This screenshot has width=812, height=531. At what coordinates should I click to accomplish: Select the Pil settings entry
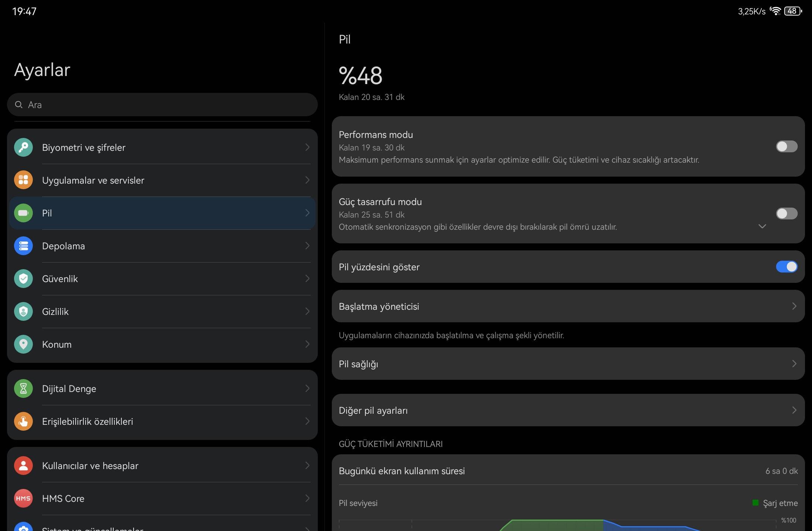coord(162,213)
